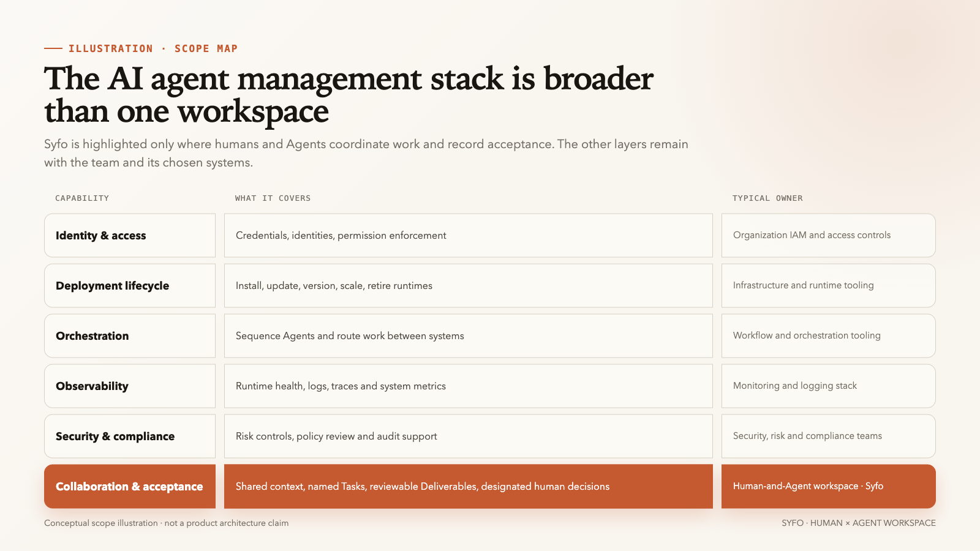Screen dimensions: 980x551
Task: Select 'Infrastructure and runtime tooling' owner cell
Action: pos(829,285)
